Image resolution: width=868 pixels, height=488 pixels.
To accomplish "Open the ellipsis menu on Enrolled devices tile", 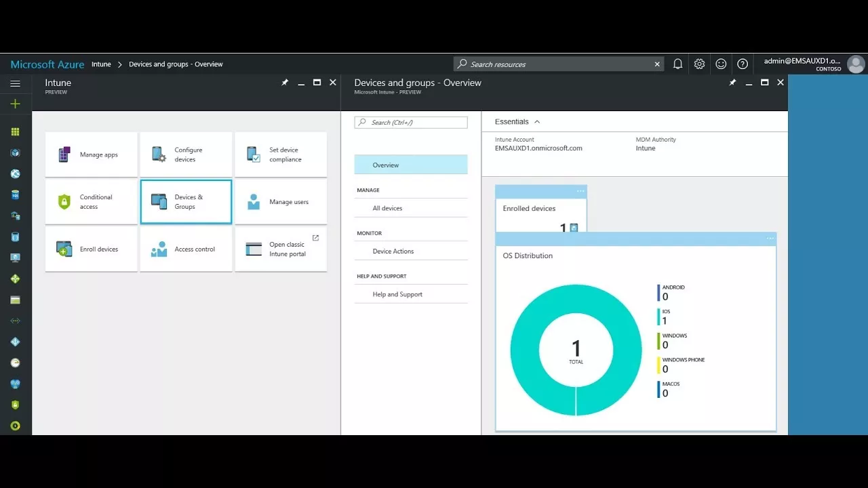I will 580,190.
